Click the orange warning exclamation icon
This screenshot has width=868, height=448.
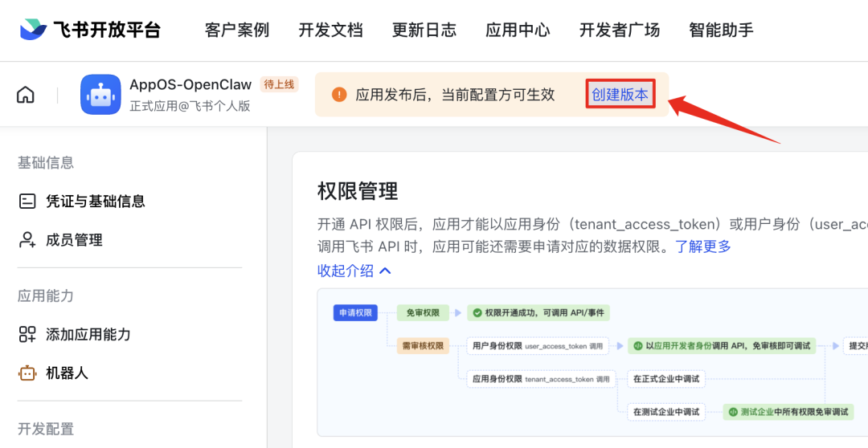(339, 95)
